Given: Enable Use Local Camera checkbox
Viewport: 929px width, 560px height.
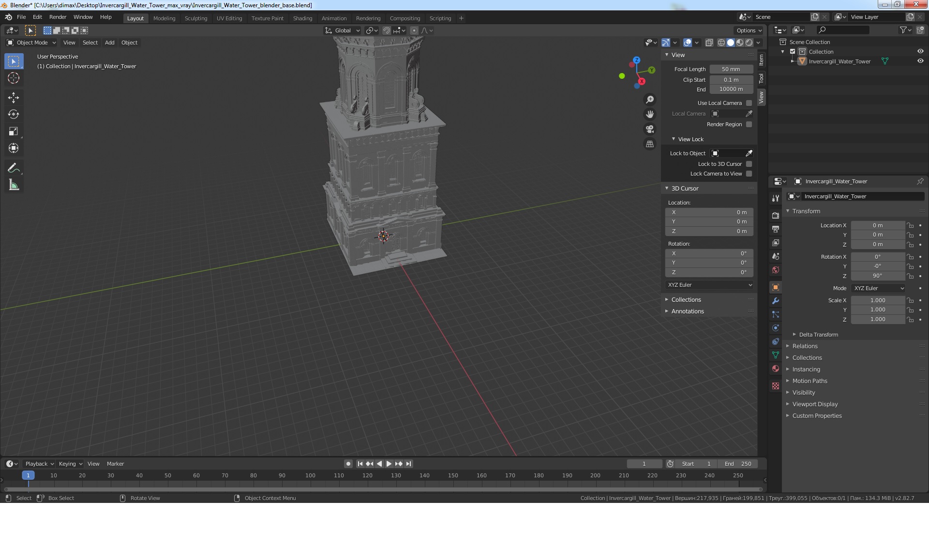Looking at the screenshot, I should click(749, 103).
